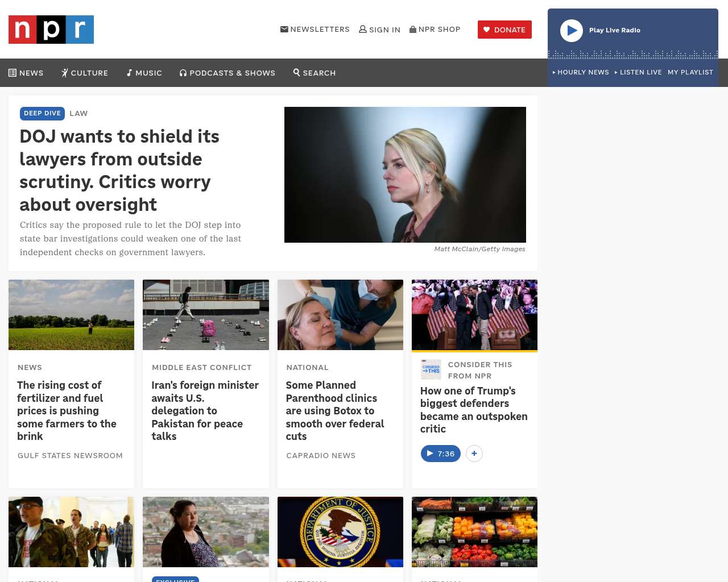Open the Music menu
This screenshot has height=582, width=728.
coord(144,73)
